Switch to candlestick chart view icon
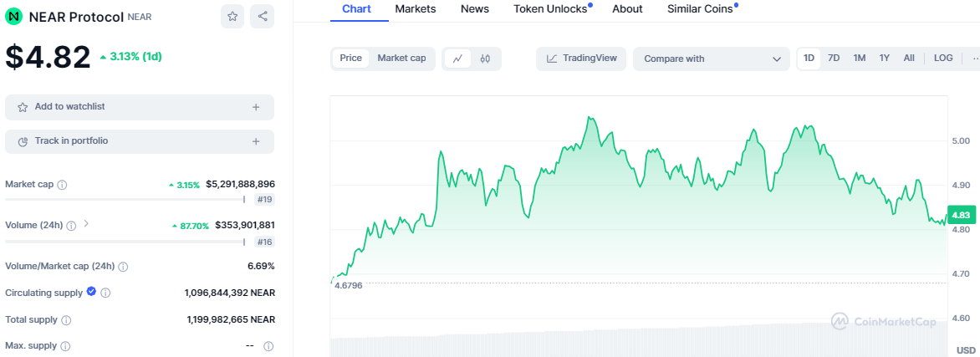Screen dimensions: 980x357 [485, 59]
